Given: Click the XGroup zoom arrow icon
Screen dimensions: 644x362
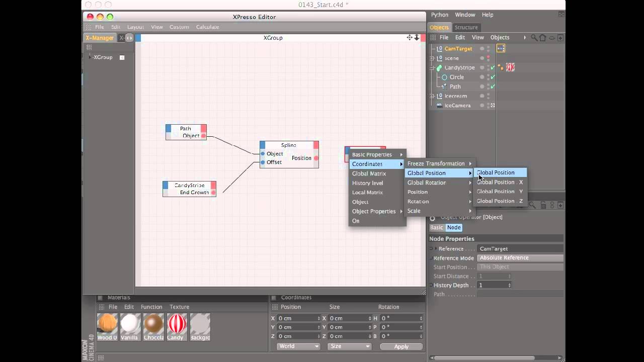Looking at the screenshot, I should (417, 38).
